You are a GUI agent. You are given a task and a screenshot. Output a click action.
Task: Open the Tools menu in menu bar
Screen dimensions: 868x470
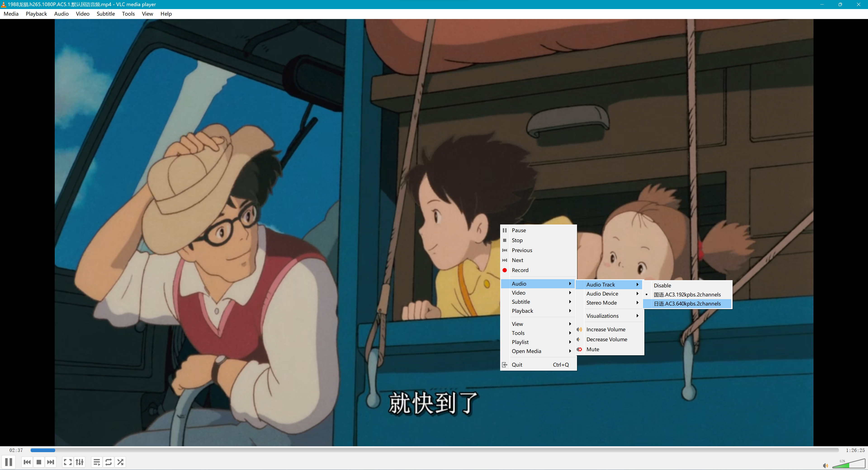click(128, 14)
